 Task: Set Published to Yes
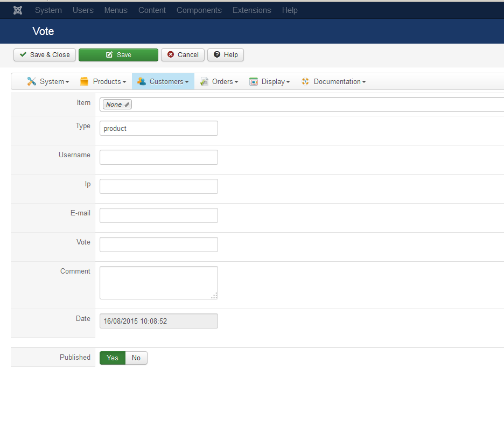click(113, 358)
